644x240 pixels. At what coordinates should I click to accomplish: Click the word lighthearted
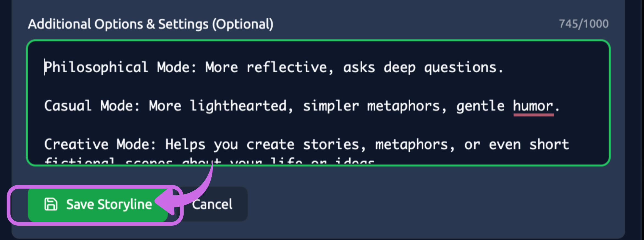[x=239, y=106]
